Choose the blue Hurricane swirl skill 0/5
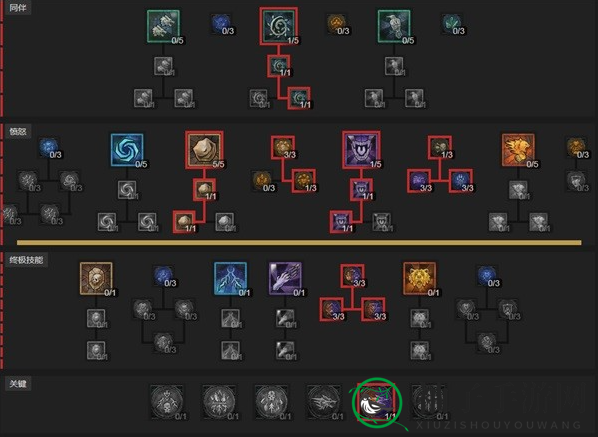 point(127,150)
